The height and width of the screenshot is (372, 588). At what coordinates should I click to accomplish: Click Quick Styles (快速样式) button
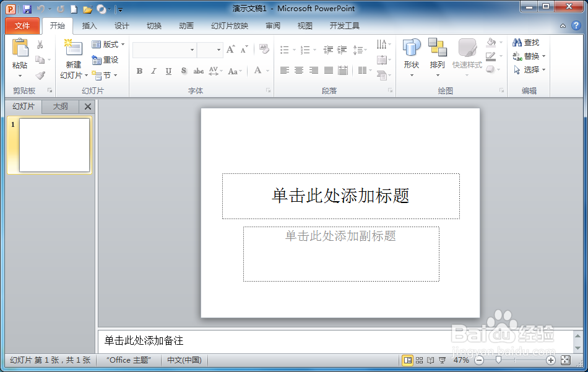(467, 58)
